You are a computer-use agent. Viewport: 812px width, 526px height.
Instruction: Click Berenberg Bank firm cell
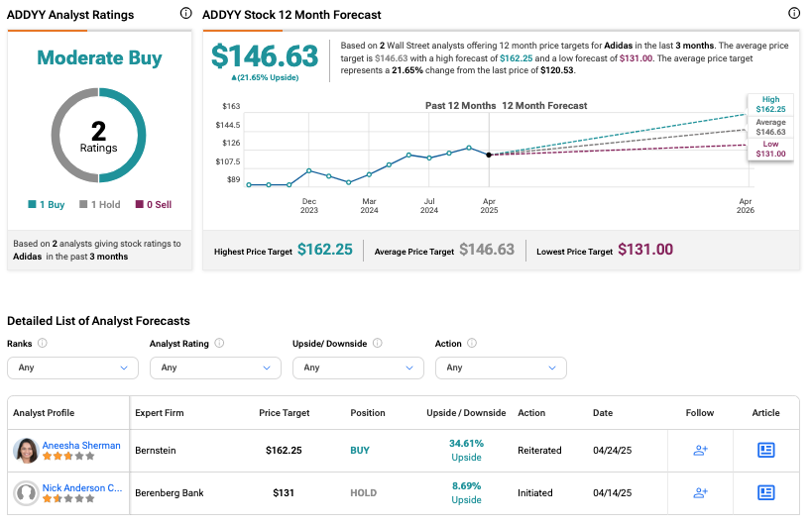[x=170, y=493]
